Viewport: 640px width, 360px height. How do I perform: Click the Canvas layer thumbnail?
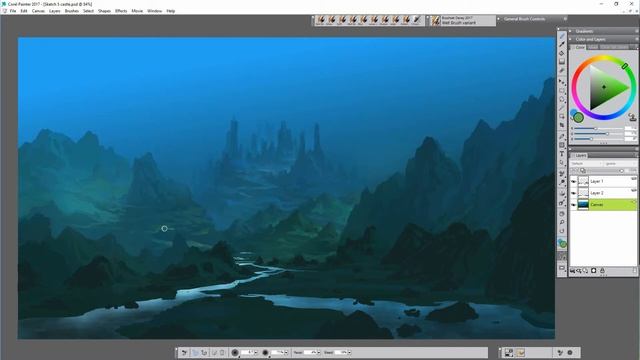tap(583, 204)
